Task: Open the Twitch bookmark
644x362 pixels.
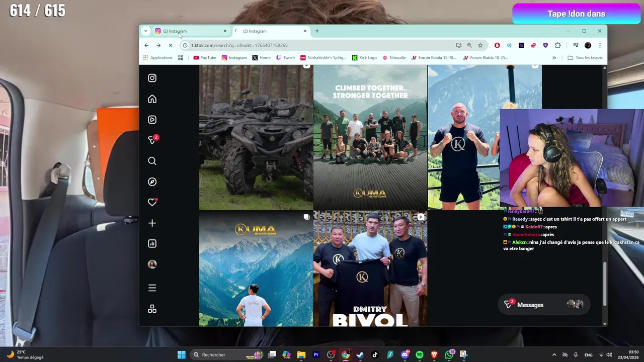Action: [285, 58]
